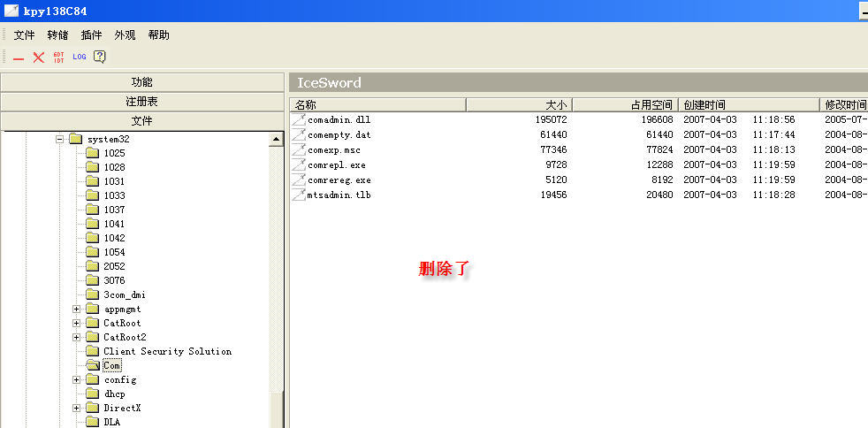
Task: Select the 3076 folder
Action: point(114,280)
